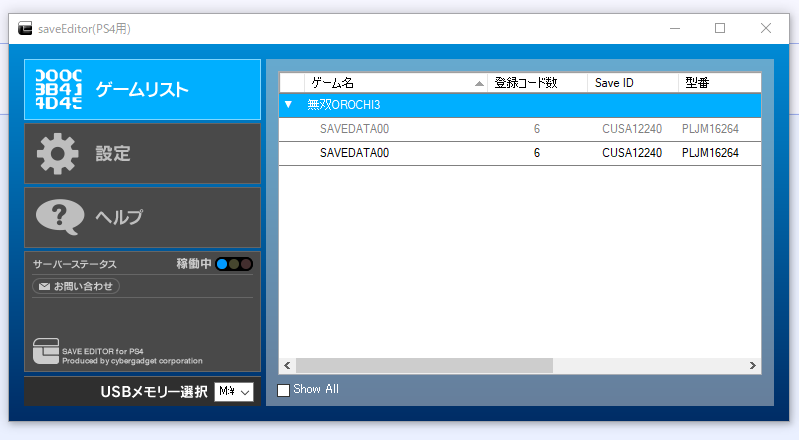The image size is (799, 440).
Task: Select the black SAVEDATA00 row
Action: click(x=353, y=153)
